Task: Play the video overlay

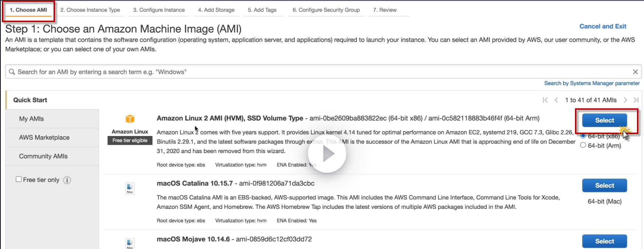Action: [x=327, y=154]
